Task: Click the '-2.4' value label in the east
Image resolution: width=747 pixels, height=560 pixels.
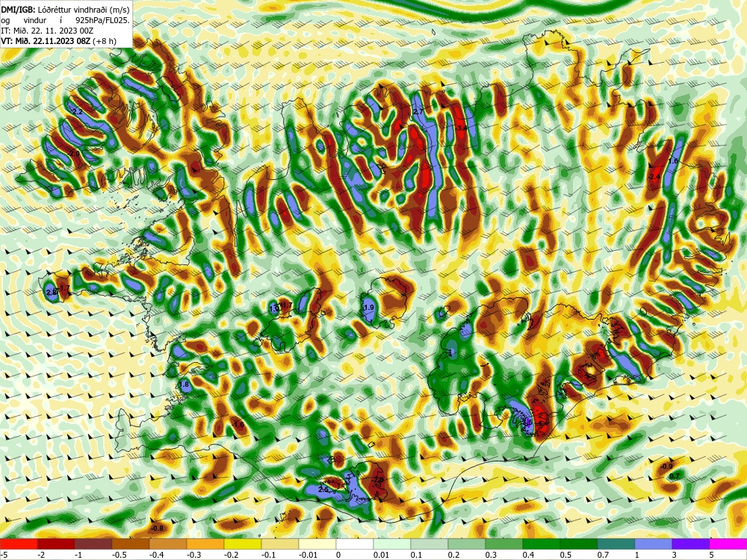Action: point(654,177)
